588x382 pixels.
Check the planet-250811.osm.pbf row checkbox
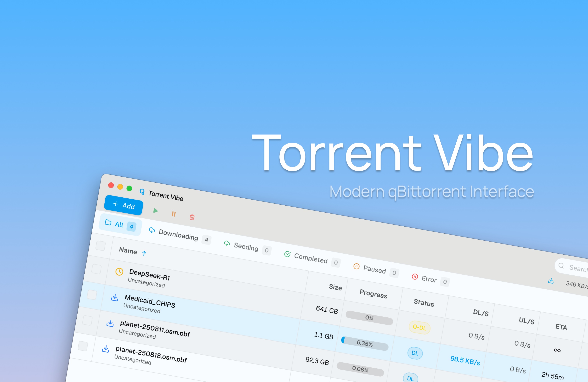(x=87, y=320)
